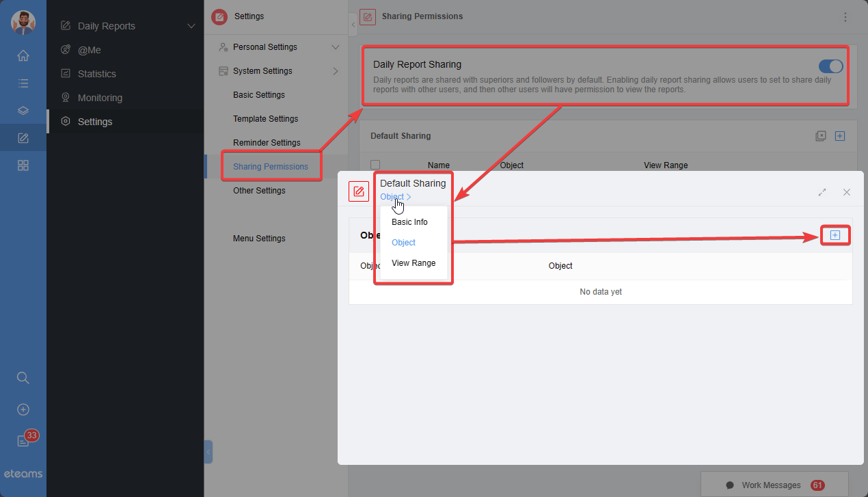Image resolution: width=868 pixels, height=497 pixels.
Task: Toggle Daily Report Sharing switch
Action: pyautogui.click(x=830, y=66)
